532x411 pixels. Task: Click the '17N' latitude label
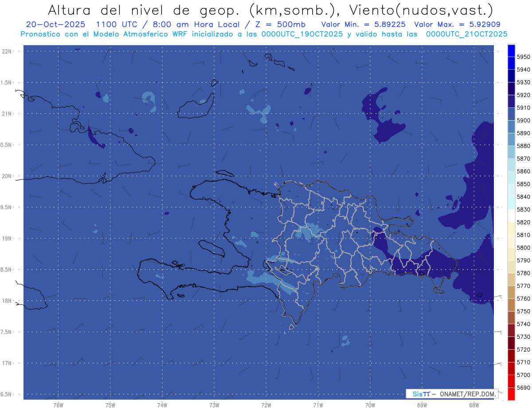7,363
